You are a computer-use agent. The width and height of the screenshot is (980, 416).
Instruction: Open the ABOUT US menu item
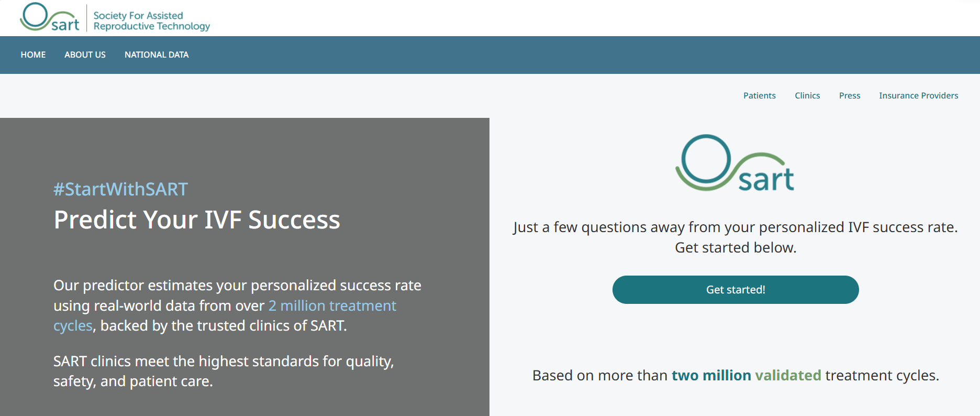[x=85, y=54]
